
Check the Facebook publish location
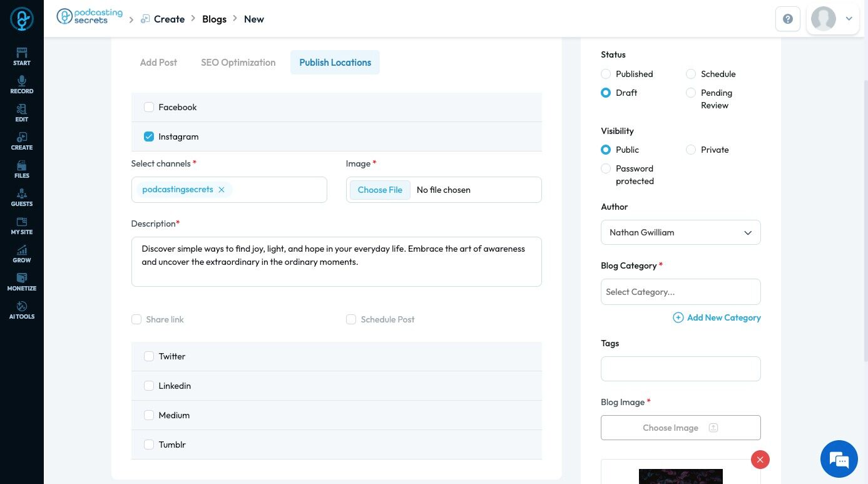[149, 107]
